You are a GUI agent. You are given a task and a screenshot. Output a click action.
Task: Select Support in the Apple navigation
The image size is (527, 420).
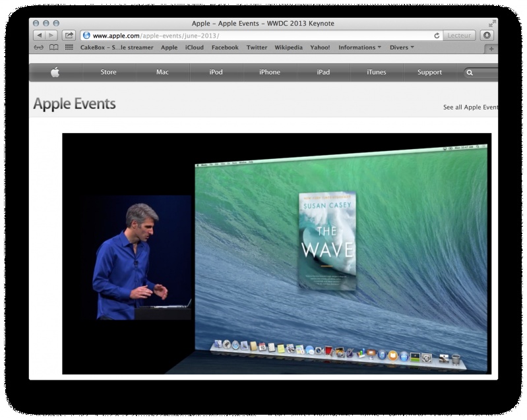[429, 72]
